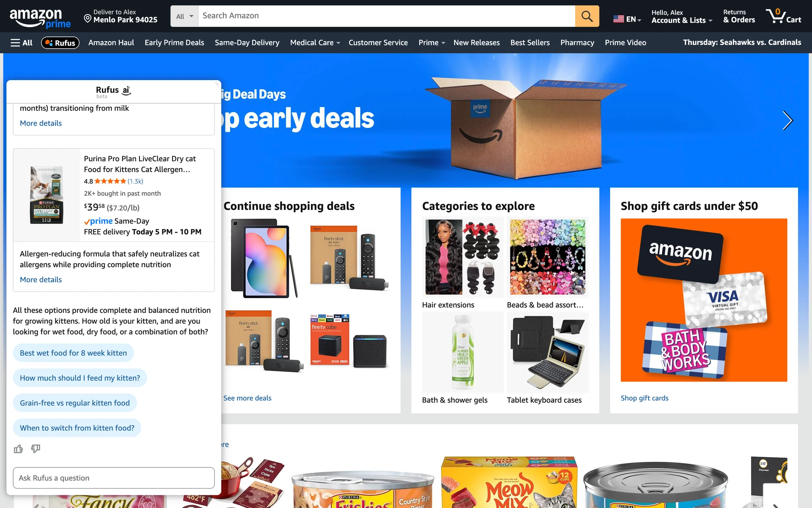812x508 pixels.
Task: Click the delivery location pin
Action: point(88,18)
